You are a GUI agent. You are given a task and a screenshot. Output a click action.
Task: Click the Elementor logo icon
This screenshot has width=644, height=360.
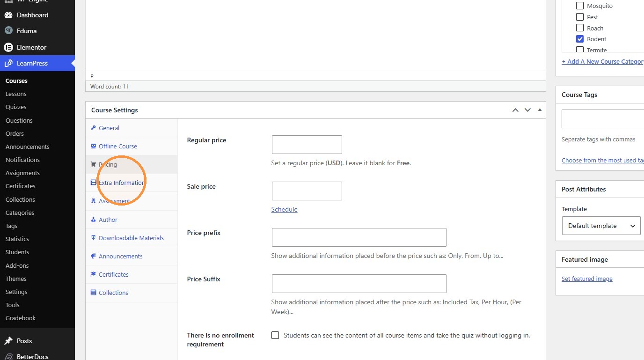pos(8,47)
